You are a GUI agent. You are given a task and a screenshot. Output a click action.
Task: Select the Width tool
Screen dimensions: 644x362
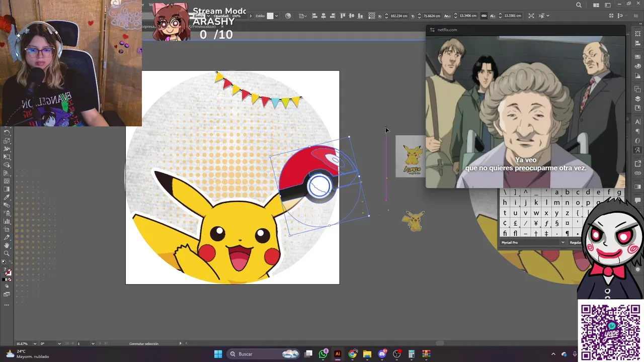tap(7, 149)
